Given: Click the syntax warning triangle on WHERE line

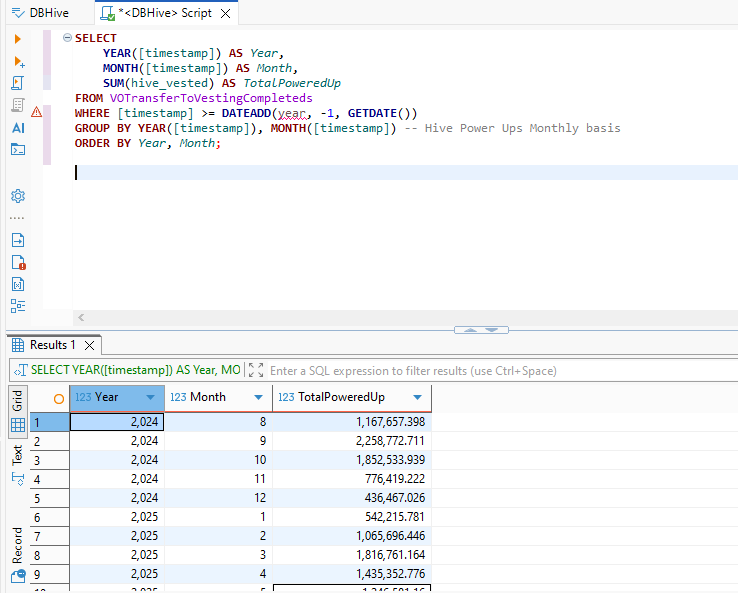Looking at the screenshot, I should [36, 112].
